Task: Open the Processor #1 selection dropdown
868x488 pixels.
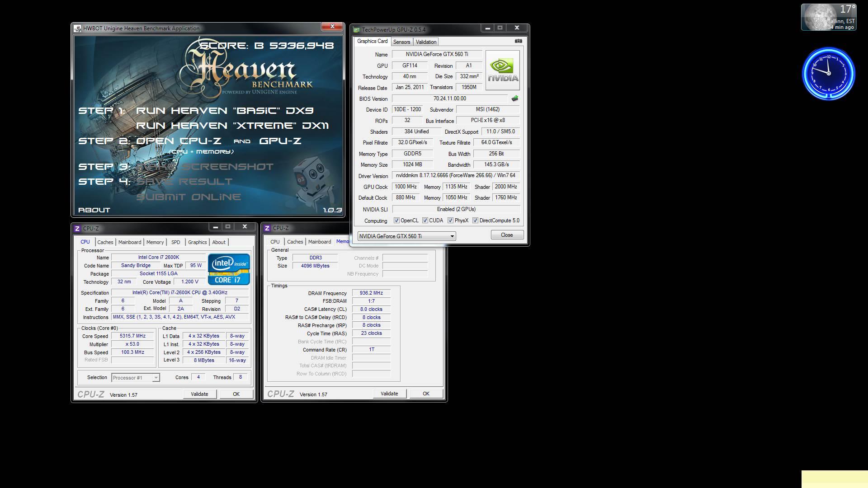Action: (135, 378)
